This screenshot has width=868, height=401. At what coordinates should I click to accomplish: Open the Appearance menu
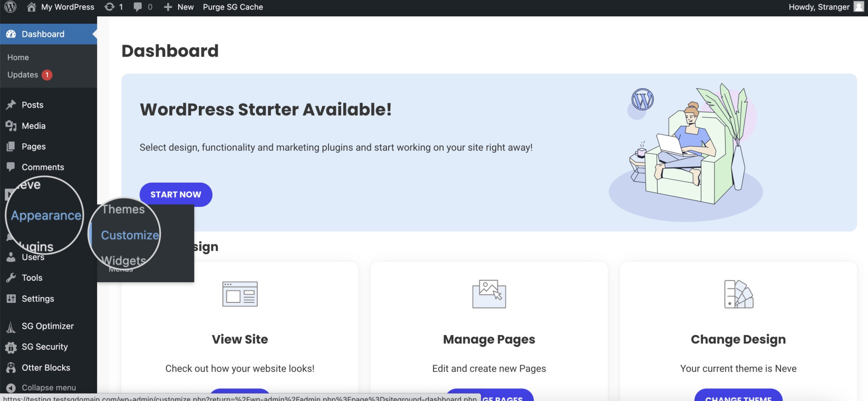point(46,215)
